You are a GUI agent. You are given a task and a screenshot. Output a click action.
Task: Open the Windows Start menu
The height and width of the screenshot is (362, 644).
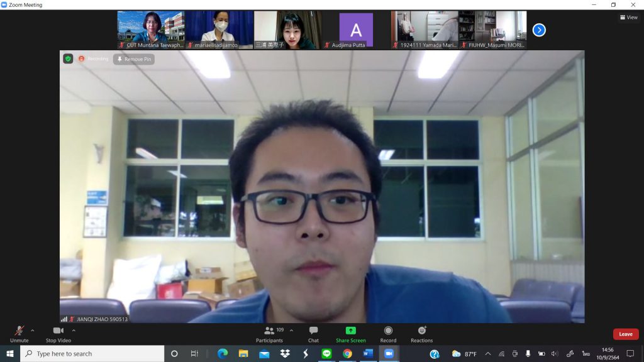[x=10, y=353]
